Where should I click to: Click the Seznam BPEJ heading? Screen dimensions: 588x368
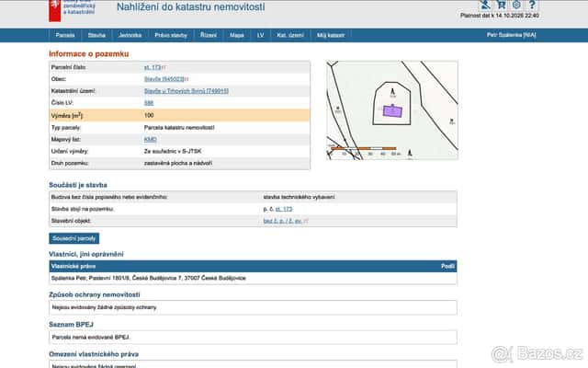72,325
